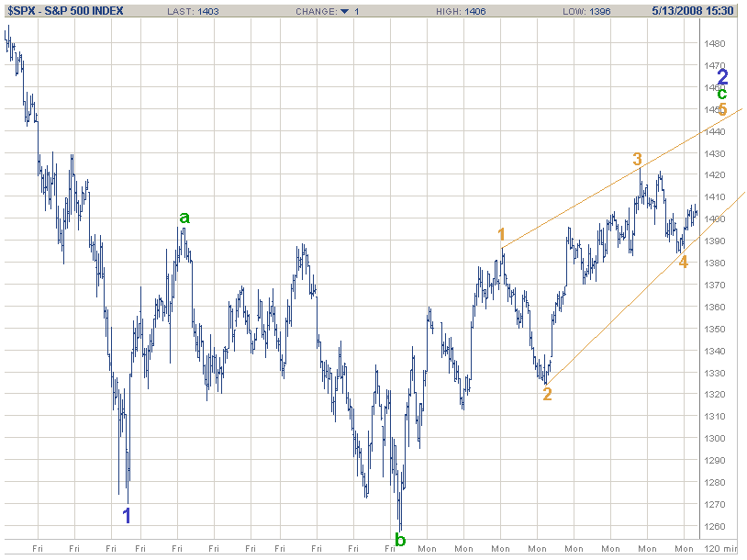The width and height of the screenshot is (747, 560).
Task: Click the orange wave 4 label
Action: [684, 262]
